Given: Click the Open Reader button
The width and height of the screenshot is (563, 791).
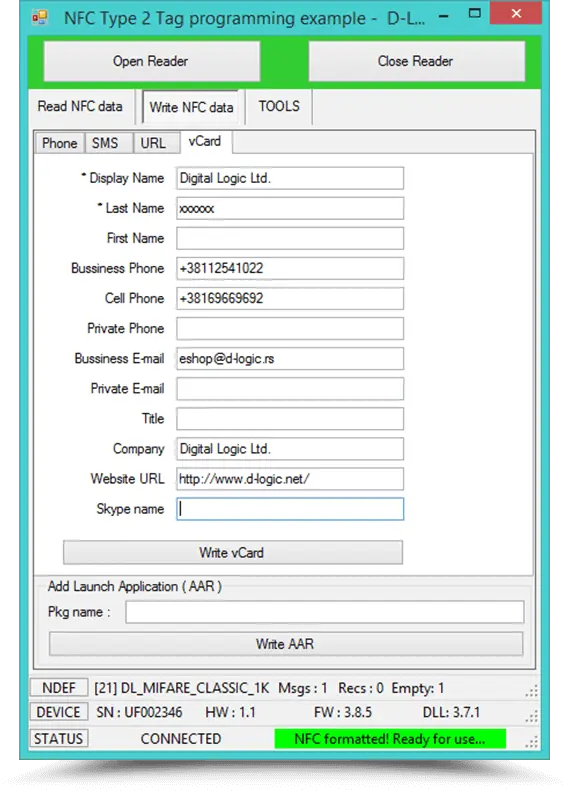Looking at the screenshot, I should click(151, 61).
